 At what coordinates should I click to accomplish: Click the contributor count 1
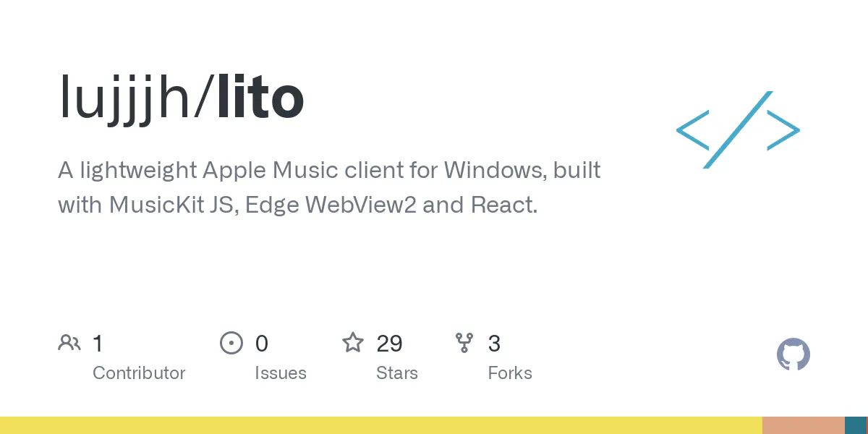pyautogui.click(x=98, y=344)
